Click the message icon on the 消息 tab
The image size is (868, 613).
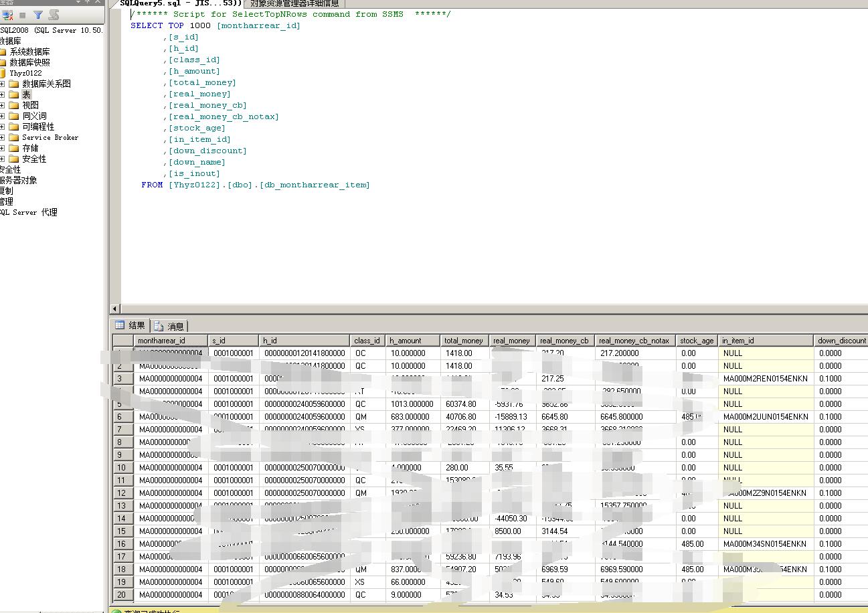(159, 326)
